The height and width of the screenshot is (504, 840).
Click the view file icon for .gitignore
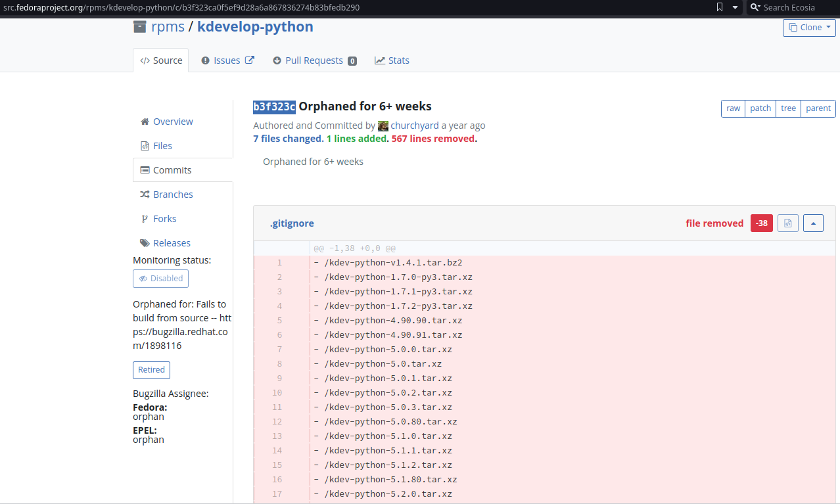tap(787, 223)
